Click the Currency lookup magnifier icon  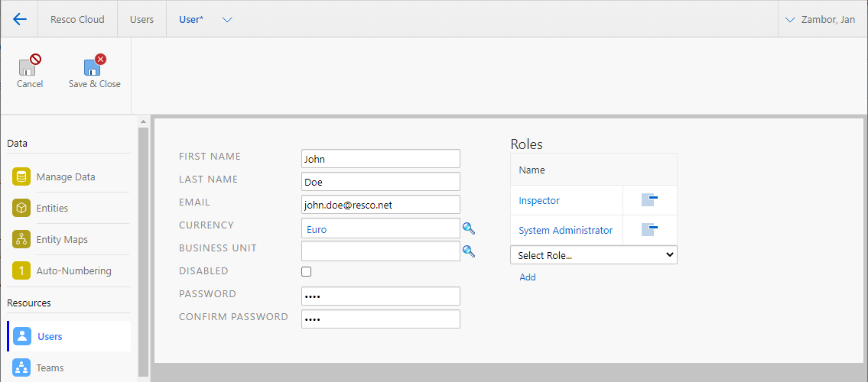[x=469, y=228]
